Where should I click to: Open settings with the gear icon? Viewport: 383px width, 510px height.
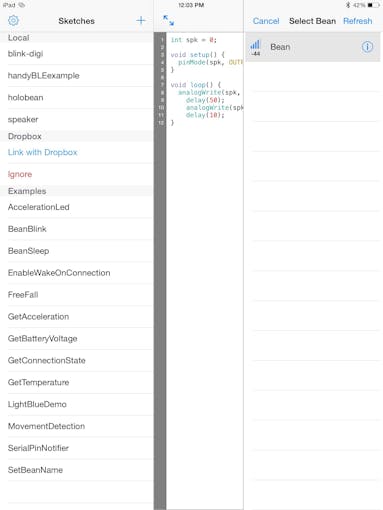[13, 21]
